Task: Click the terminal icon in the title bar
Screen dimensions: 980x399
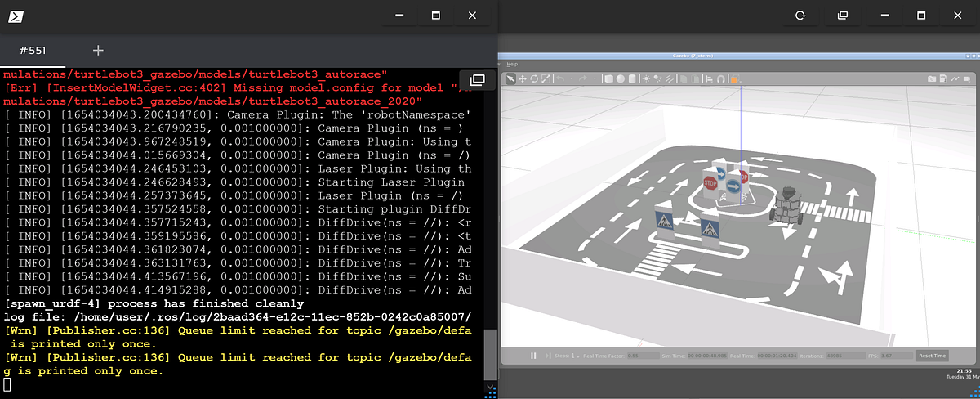Action: [16, 16]
